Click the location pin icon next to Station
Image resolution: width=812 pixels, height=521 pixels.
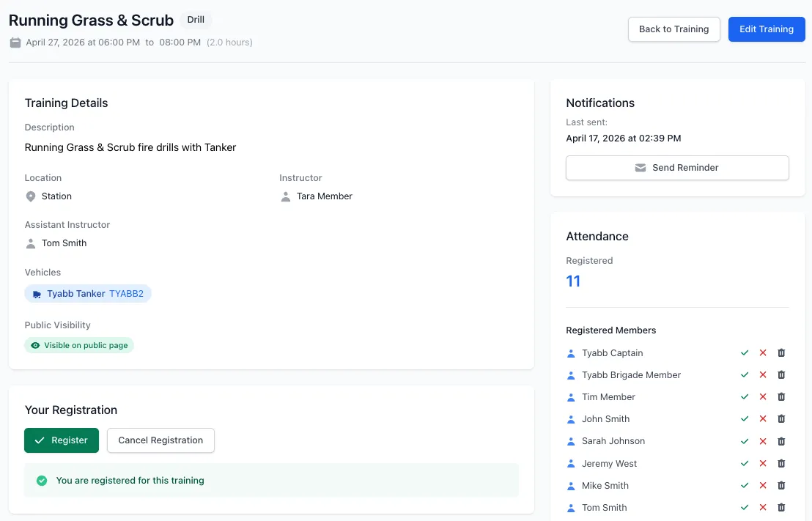[x=31, y=196]
